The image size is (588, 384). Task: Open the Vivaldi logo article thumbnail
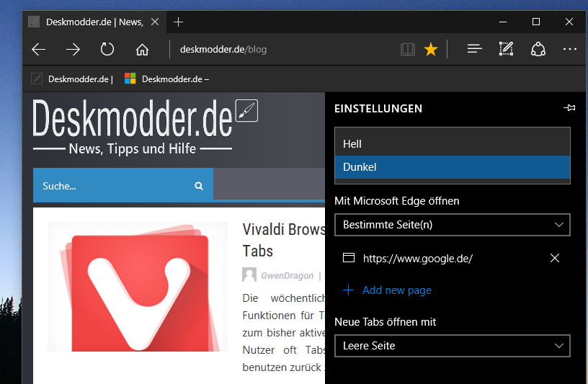coord(138,287)
